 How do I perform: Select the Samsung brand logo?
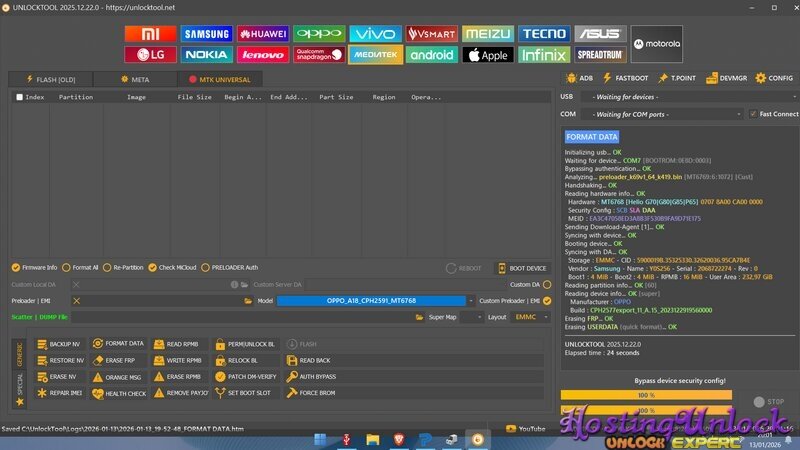(x=206, y=35)
